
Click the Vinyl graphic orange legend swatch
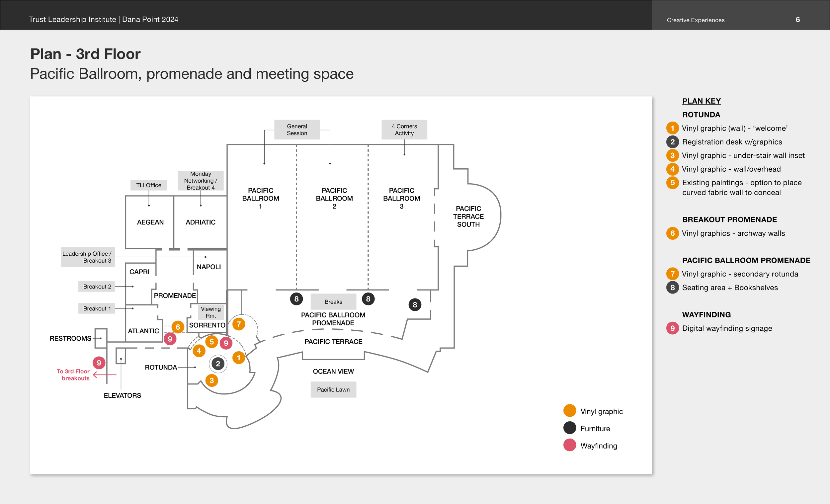tap(569, 411)
